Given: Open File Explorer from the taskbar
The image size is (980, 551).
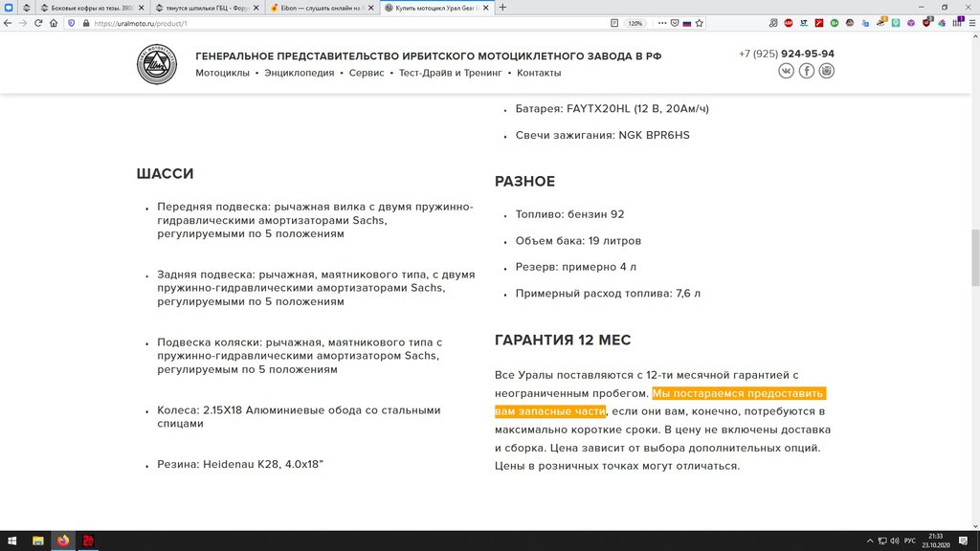Looking at the screenshot, I should (x=38, y=540).
